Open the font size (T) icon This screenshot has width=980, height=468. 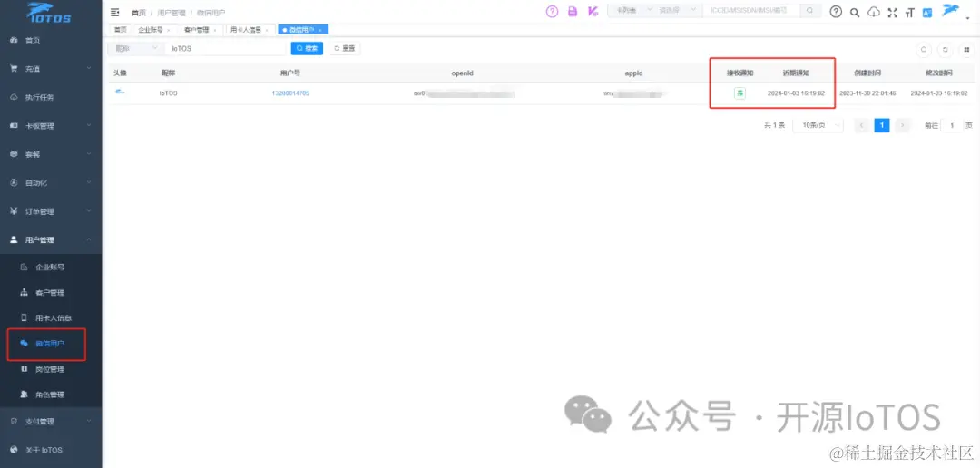[910, 12]
